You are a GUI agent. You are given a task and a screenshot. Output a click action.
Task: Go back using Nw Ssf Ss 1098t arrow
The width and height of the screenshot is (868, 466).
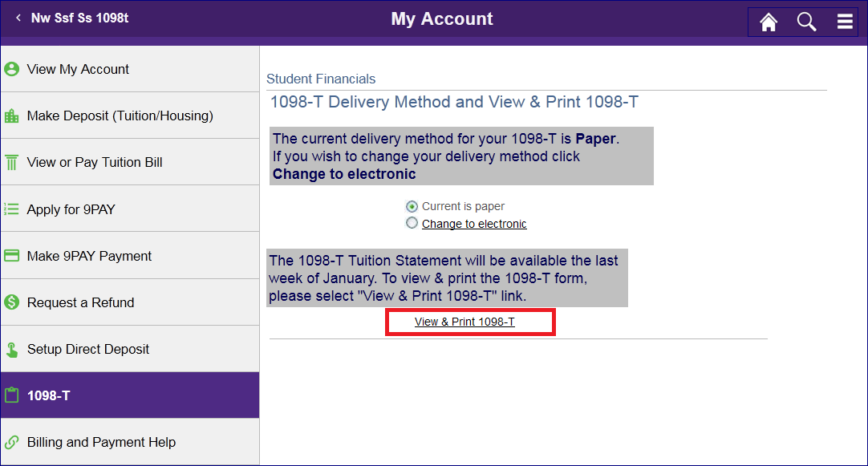coord(18,18)
